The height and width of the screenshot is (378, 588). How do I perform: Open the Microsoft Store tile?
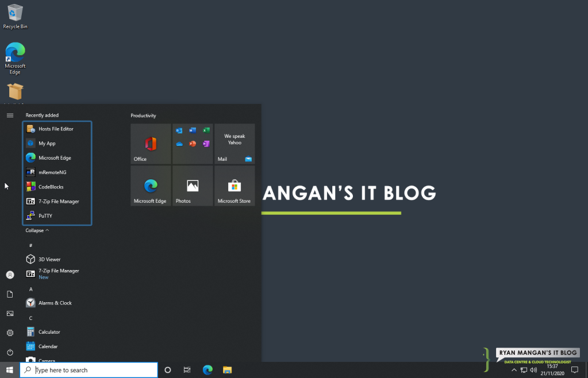tap(235, 186)
